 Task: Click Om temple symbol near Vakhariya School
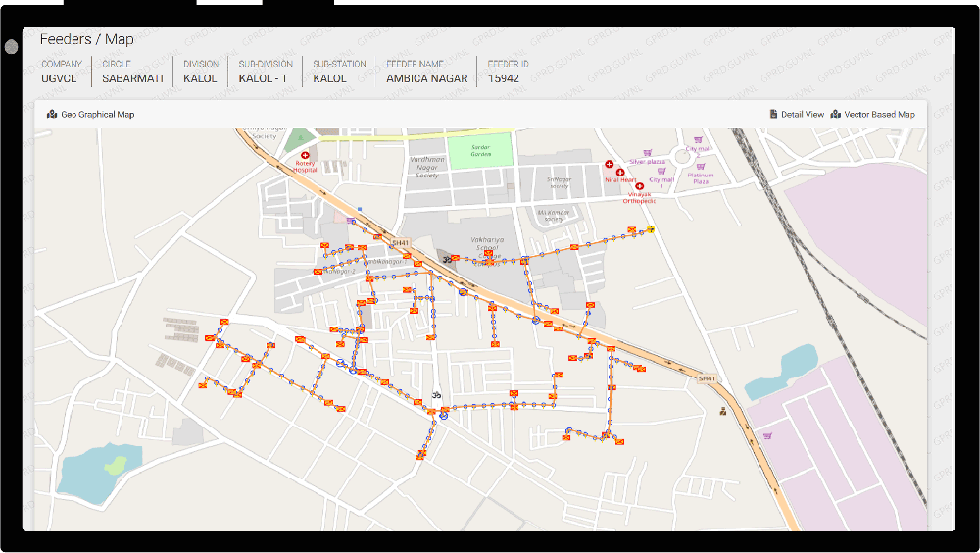pyautogui.click(x=447, y=259)
